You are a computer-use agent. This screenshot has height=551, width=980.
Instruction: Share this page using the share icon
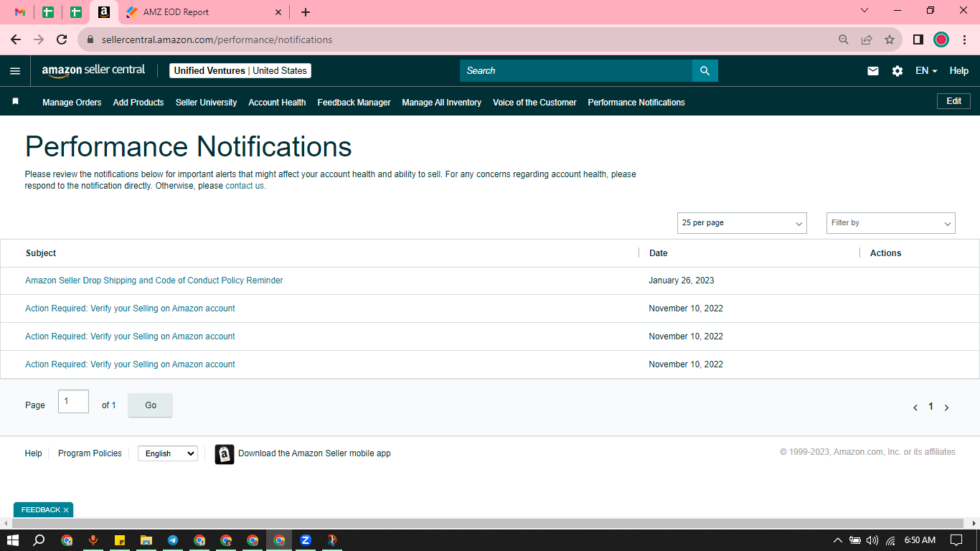[867, 39]
